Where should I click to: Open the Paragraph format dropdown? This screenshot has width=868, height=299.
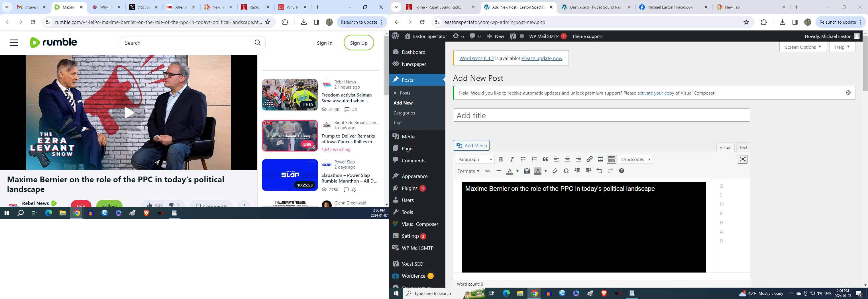point(475,159)
